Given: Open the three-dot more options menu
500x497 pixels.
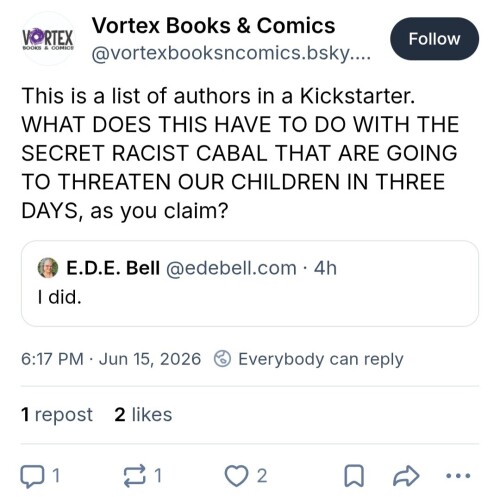Looking at the screenshot, I should 458,476.
